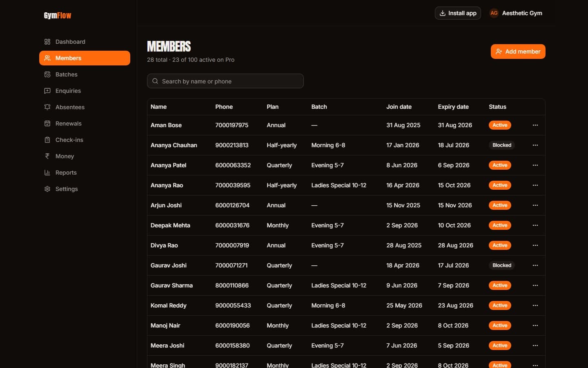
Task: Click the Join date column header
Action: (x=399, y=107)
